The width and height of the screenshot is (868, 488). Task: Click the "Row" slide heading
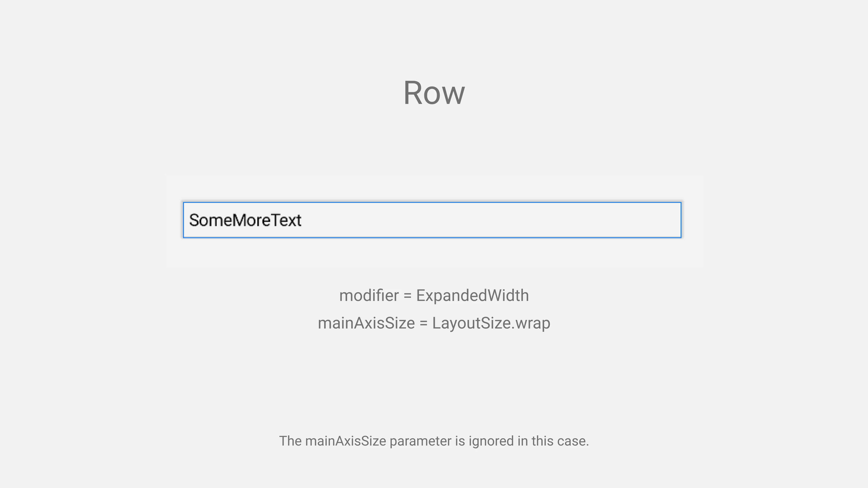pyautogui.click(x=434, y=93)
